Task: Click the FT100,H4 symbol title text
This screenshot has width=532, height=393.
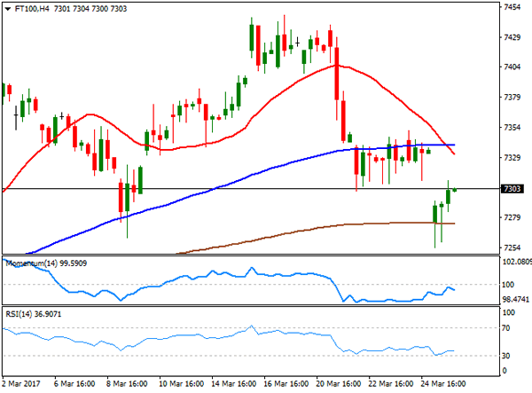Action: [33, 9]
